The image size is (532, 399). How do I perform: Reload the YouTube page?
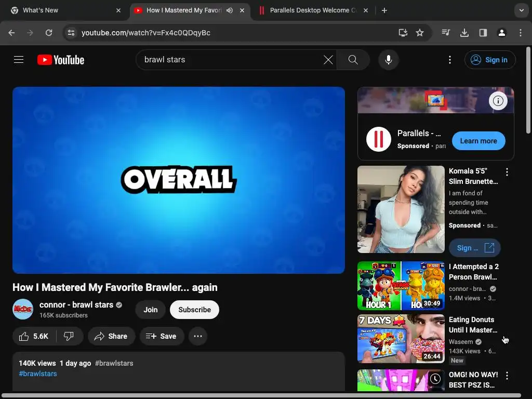(x=49, y=33)
